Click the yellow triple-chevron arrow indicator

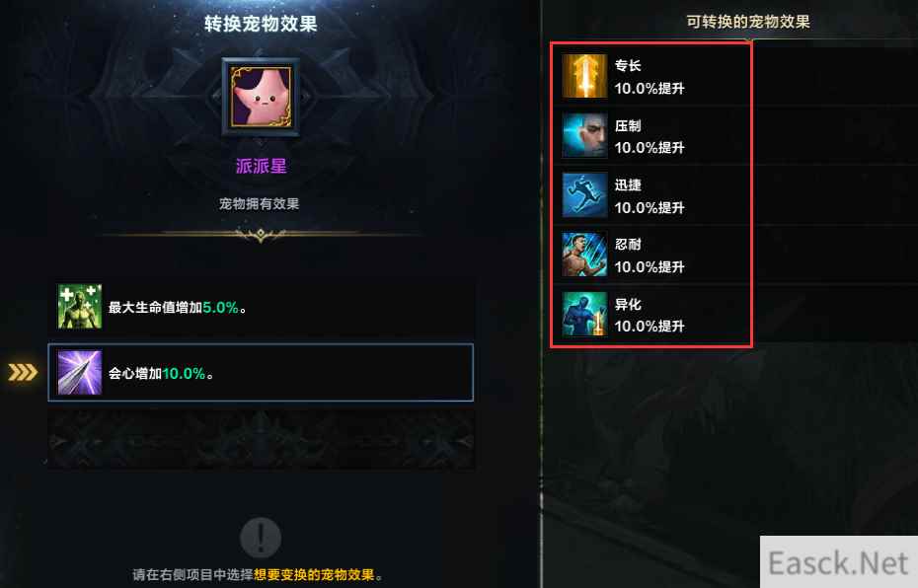[x=23, y=372]
